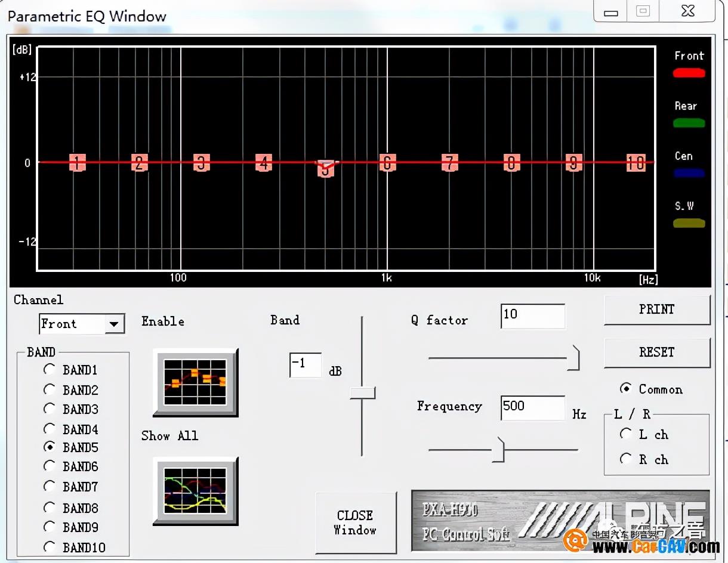Open the Channel dropdown showing Front

113,324
